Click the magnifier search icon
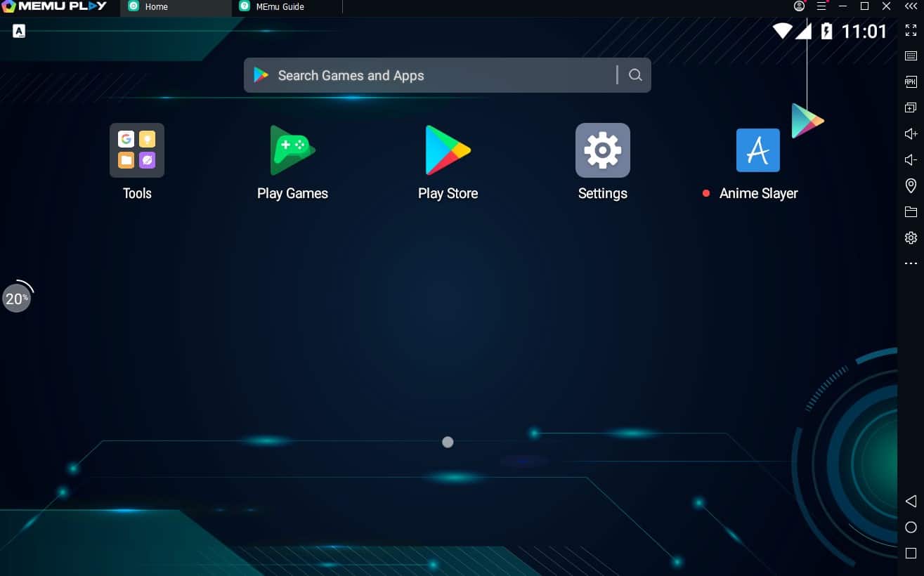 click(x=635, y=75)
